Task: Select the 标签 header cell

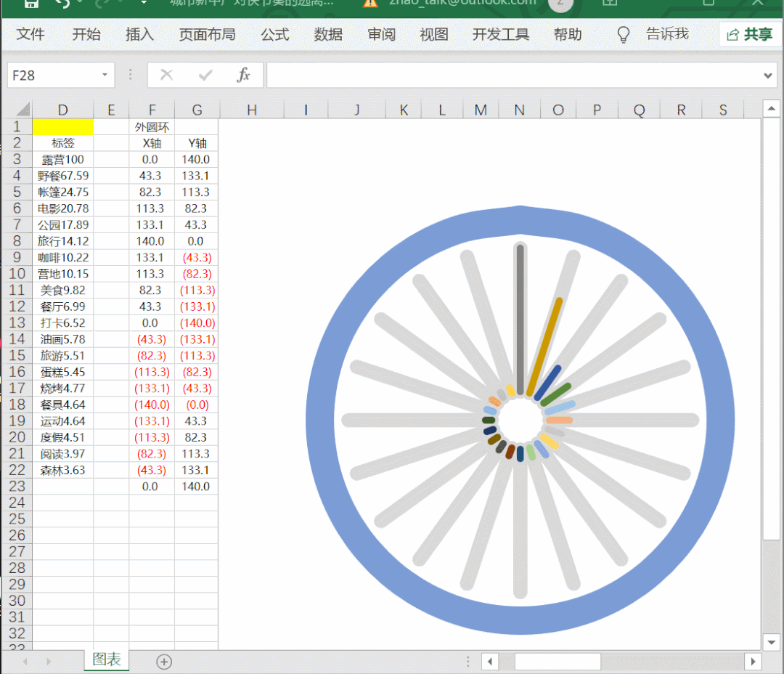Action: click(62, 143)
